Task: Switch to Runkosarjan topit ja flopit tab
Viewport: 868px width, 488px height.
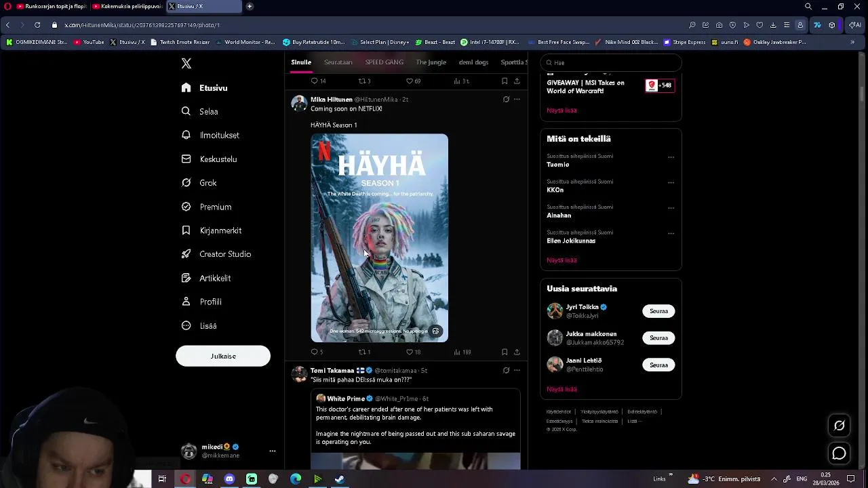Action: pyautogui.click(x=51, y=6)
